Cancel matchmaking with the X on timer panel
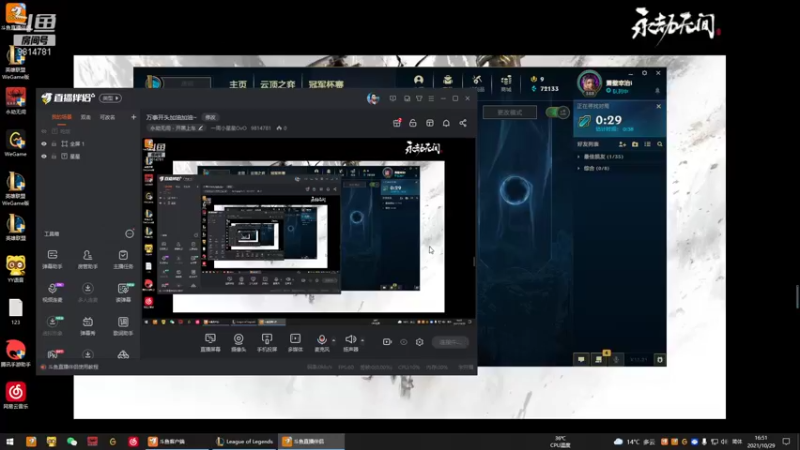Viewport: 800px width, 450px height. [658, 107]
